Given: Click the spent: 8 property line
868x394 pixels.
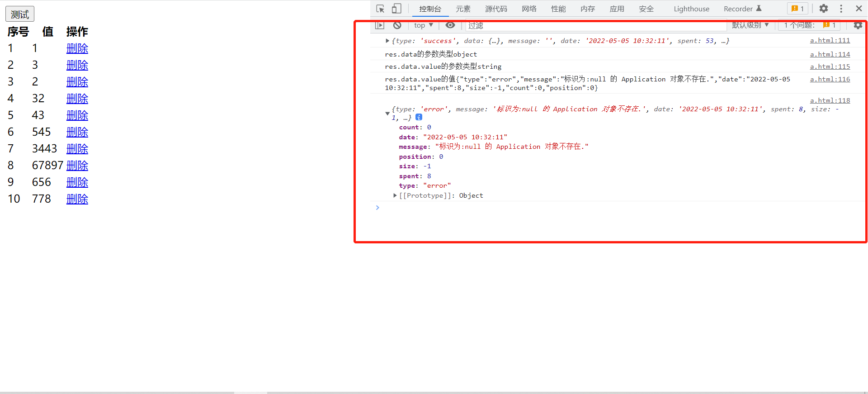Looking at the screenshot, I should 415,176.
